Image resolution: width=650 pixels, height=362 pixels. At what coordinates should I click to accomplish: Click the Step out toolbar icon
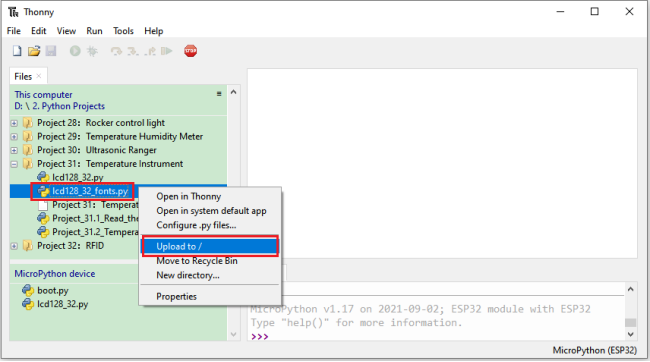point(150,51)
